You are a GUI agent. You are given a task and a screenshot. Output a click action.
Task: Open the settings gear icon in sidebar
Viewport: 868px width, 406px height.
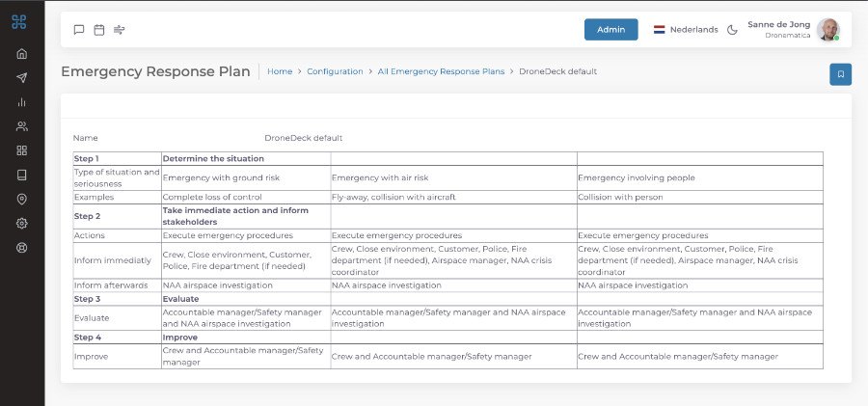tap(21, 223)
